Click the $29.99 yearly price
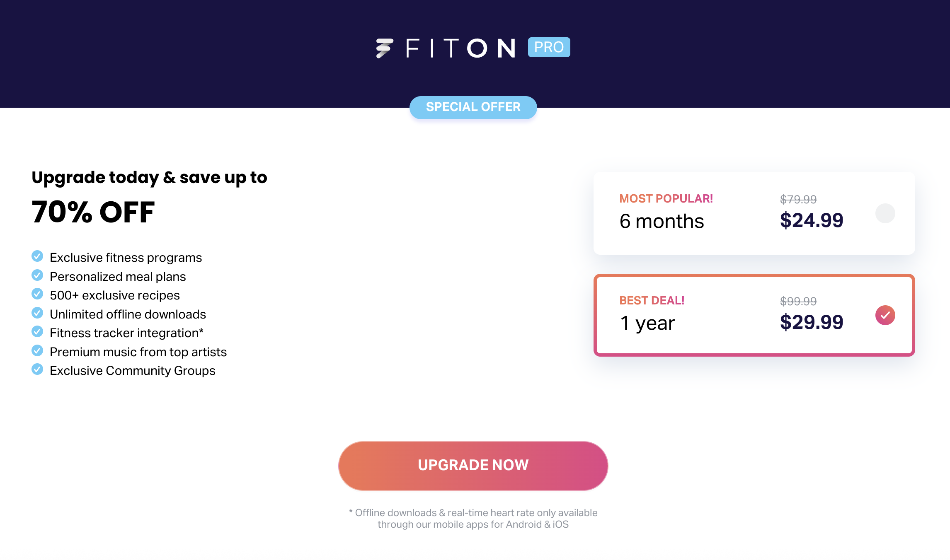Image resolution: width=950 pixels, height=560 pixels. [x=811, y=322]
